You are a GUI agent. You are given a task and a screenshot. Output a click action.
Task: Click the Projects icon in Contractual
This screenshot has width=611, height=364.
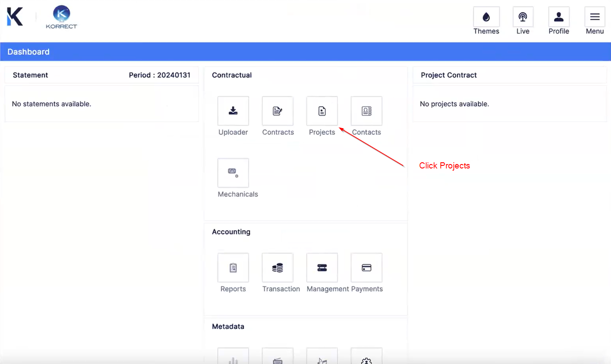click(x=322, y=111)
